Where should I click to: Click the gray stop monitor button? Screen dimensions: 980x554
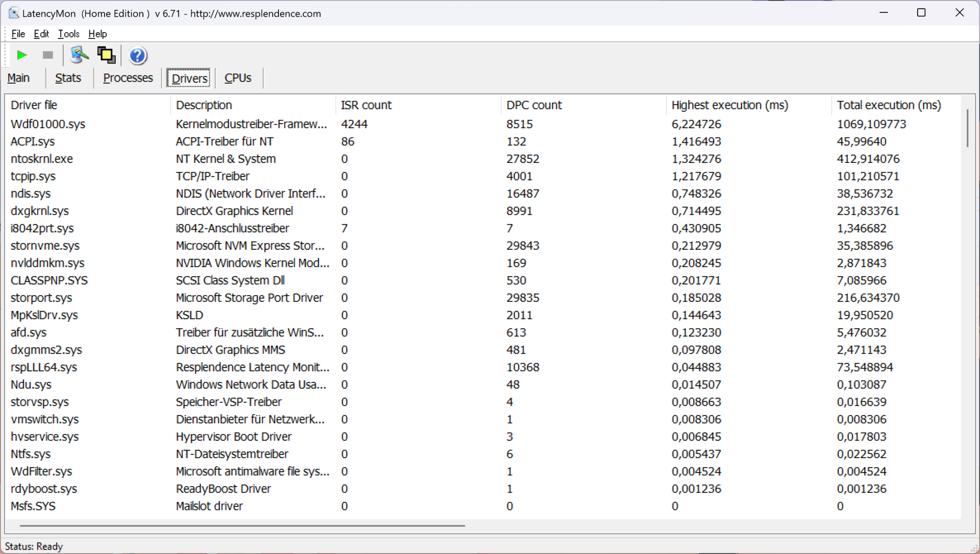[48, 55]
